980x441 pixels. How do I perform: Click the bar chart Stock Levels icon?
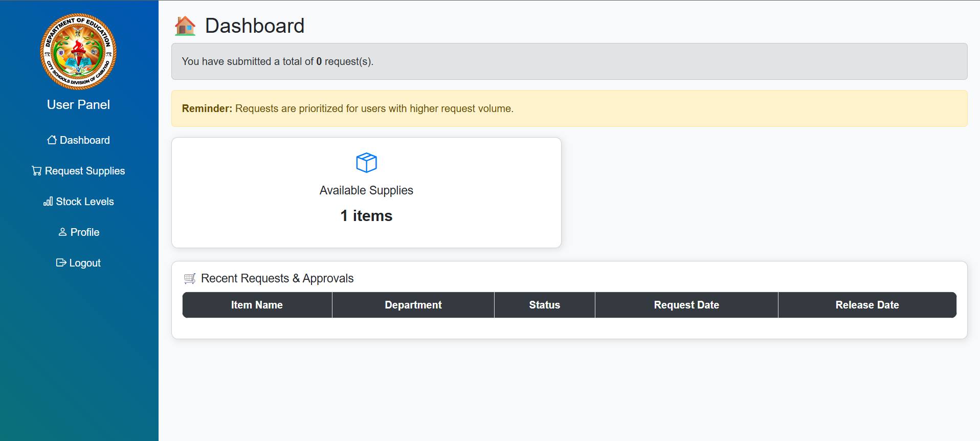[x=48, y=201]
